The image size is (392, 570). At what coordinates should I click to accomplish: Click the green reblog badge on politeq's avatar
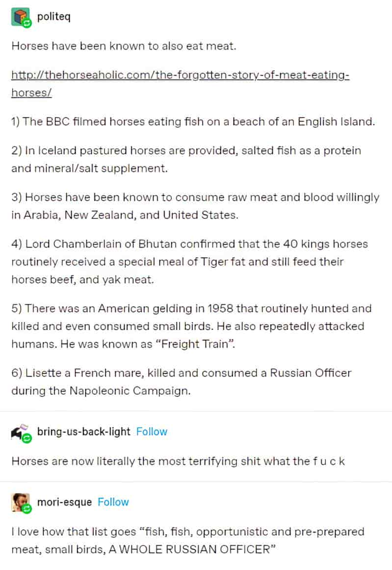27,24
